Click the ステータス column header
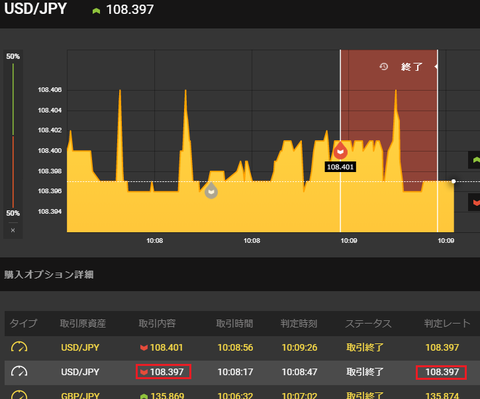480x399 pixels. pos(368,323)
